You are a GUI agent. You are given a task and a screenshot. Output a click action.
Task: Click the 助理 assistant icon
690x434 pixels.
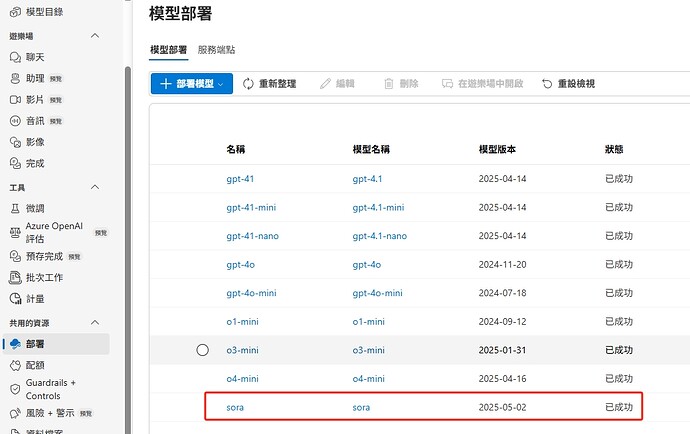pyautogui.click(x=15, y=78)
